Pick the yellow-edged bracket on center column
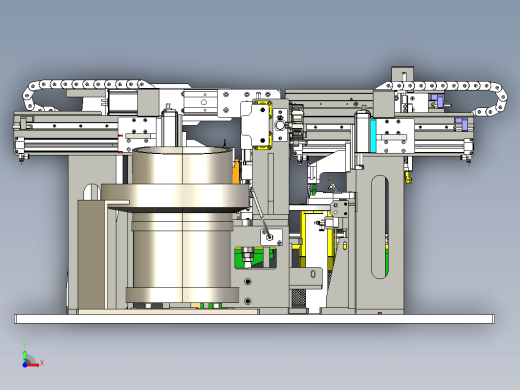520x390 pixels. pos(262,125)
